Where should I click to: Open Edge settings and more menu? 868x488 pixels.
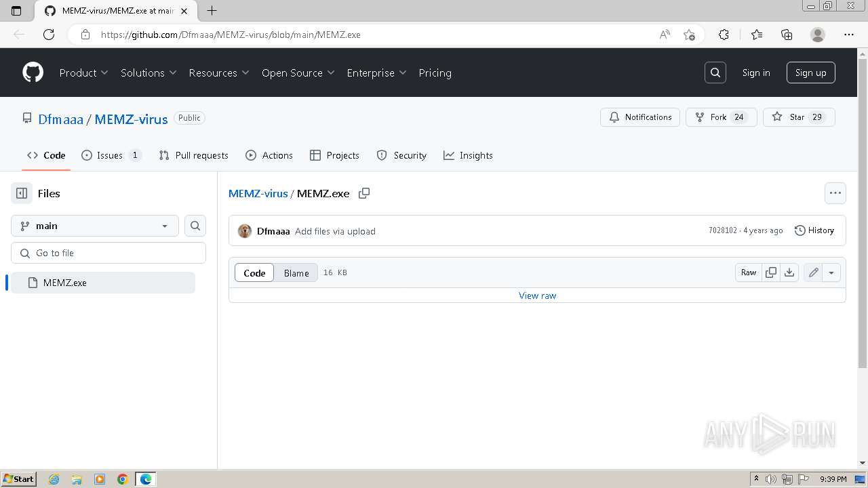[x=849, y=35]
